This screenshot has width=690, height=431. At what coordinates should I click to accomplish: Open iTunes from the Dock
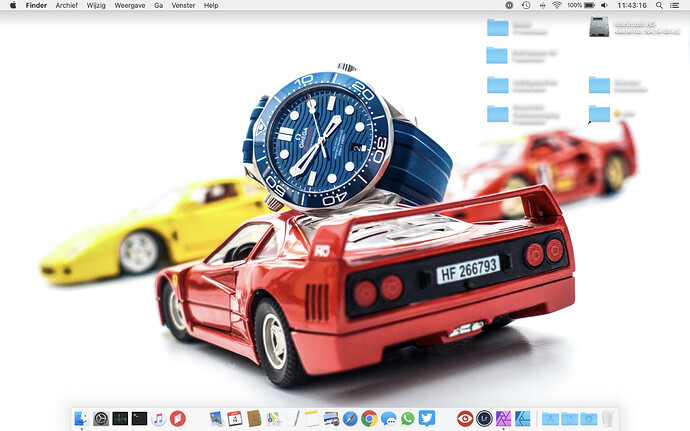click(x=158, y=418)
